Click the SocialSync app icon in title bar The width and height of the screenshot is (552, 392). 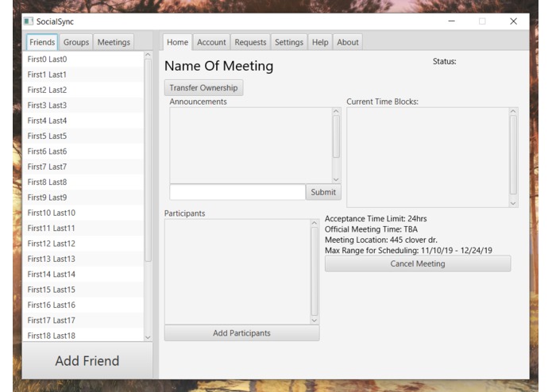tap(29, 21)
